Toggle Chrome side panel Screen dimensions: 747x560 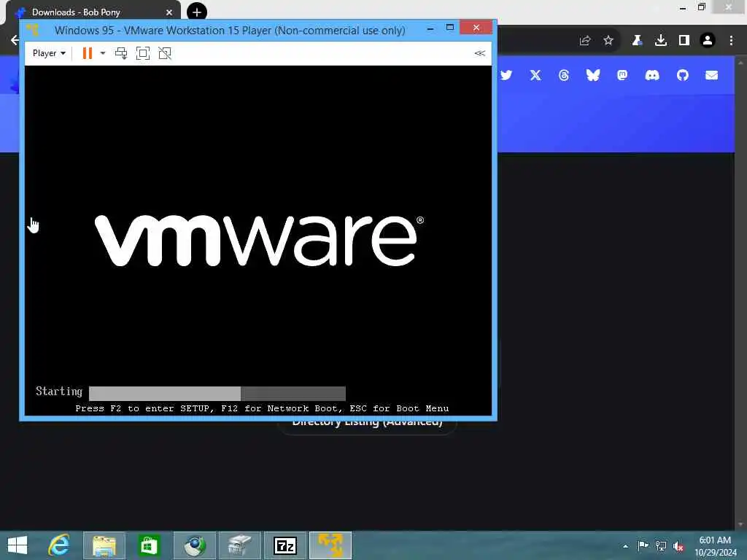coord(684,41)
